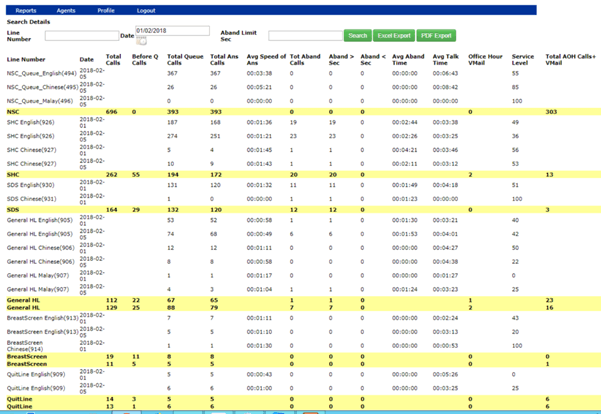
Task: Focus the Date field showing 01/02/2018
Action: (x=172, y=31)
